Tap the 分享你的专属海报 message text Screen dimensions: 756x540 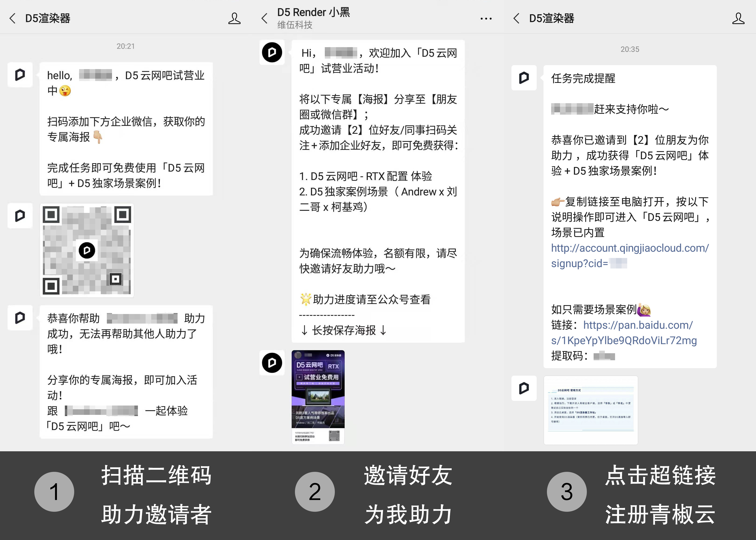(x=122, y=387)
